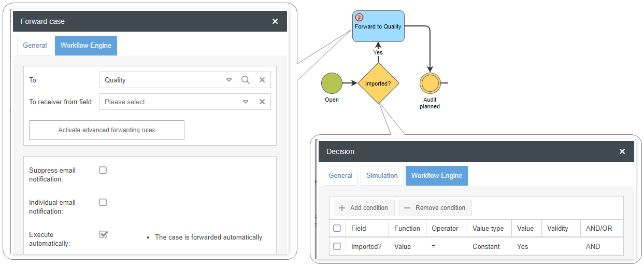Clear the To field with its X icon
The width and height of the screenshot is (644, 266).
[262, 80]
